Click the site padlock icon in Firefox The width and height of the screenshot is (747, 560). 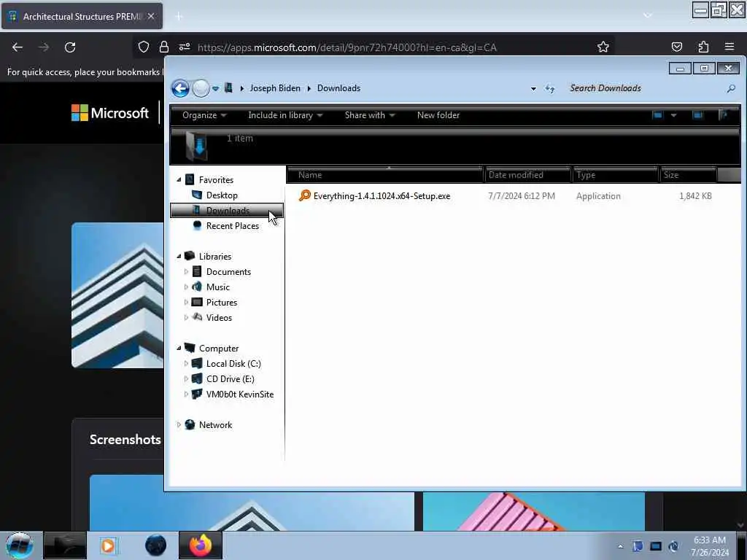click(x=164, y=47)
